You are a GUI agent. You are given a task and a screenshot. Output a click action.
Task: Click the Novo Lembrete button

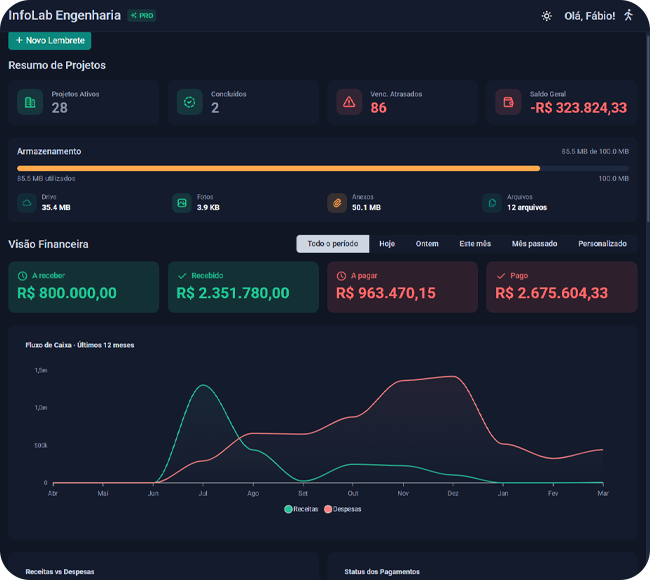click(x=50, y=41)
